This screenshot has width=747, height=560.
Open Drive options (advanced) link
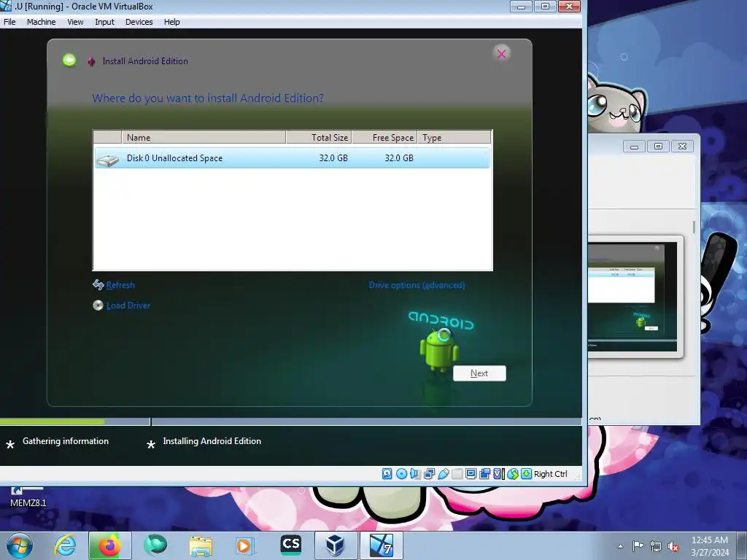[x=417, y=285]
